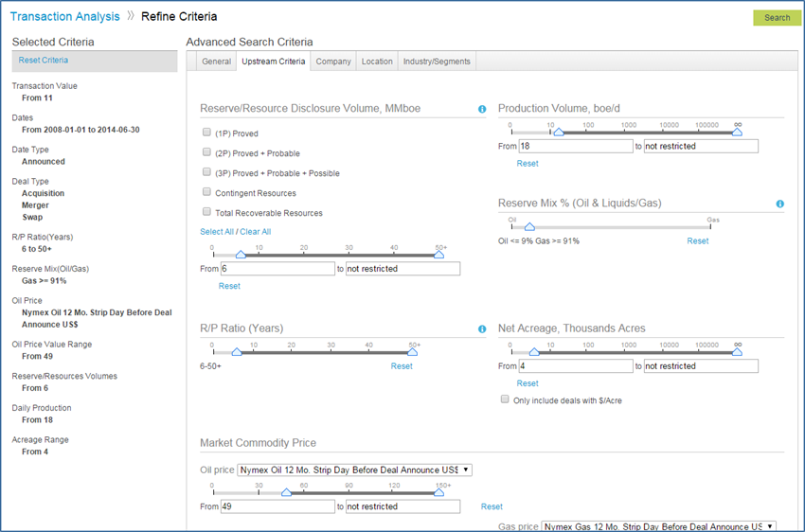This screenshot has height=532, width=805.
Task: Go to the Location tab
Action: pyautogui.click(x=377, y=62)
